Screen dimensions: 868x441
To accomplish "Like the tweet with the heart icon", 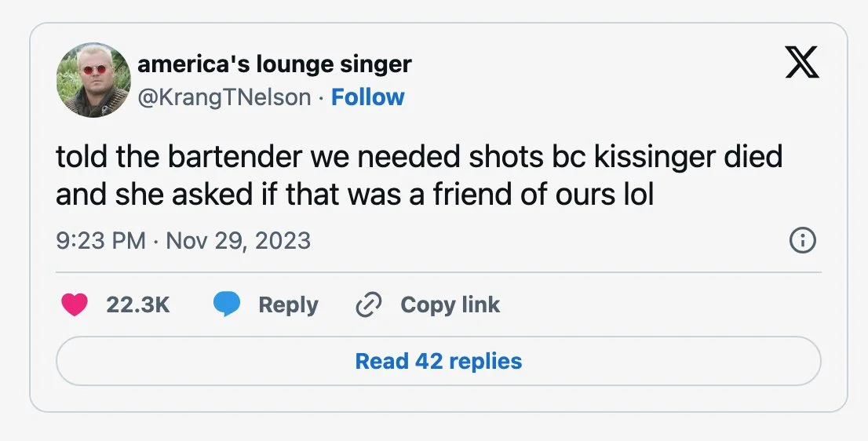I will (75, 305).
